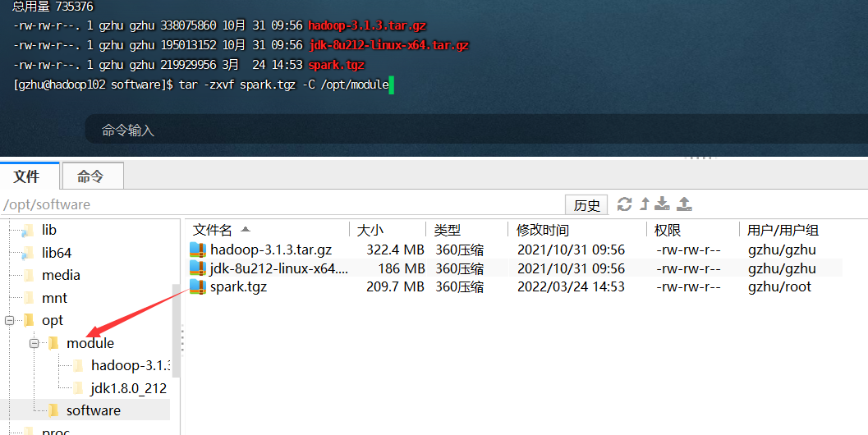Viewport: 868px width, 435px height.
Task: Click the 总用量 735376 terminal line
Action: point(53,7)
